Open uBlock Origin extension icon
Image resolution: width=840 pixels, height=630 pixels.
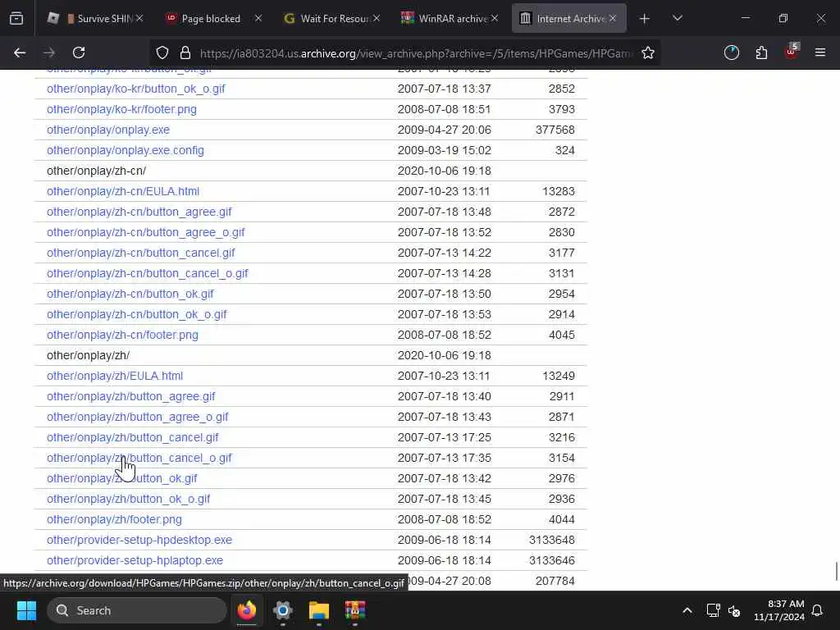pos(792,52)
